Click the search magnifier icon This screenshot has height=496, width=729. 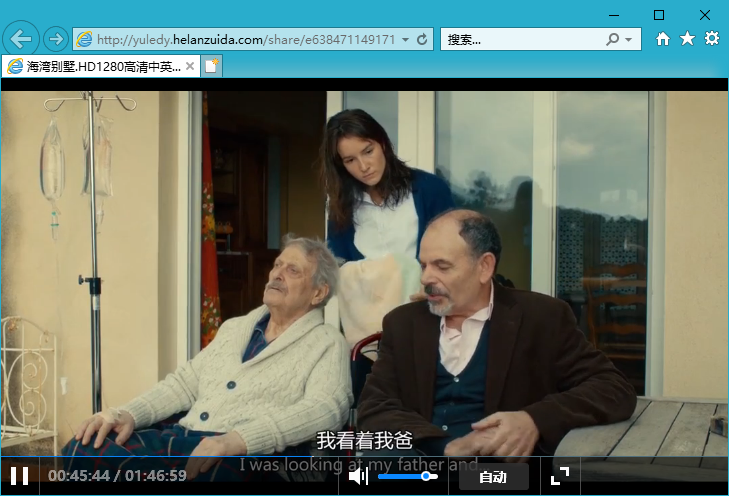pos(612,39)
